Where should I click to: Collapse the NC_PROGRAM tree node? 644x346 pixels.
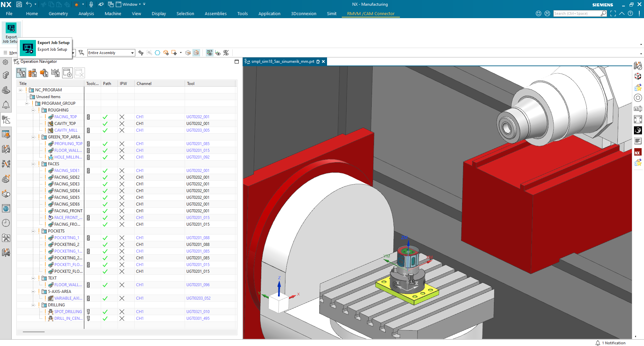tap(21, 90)
